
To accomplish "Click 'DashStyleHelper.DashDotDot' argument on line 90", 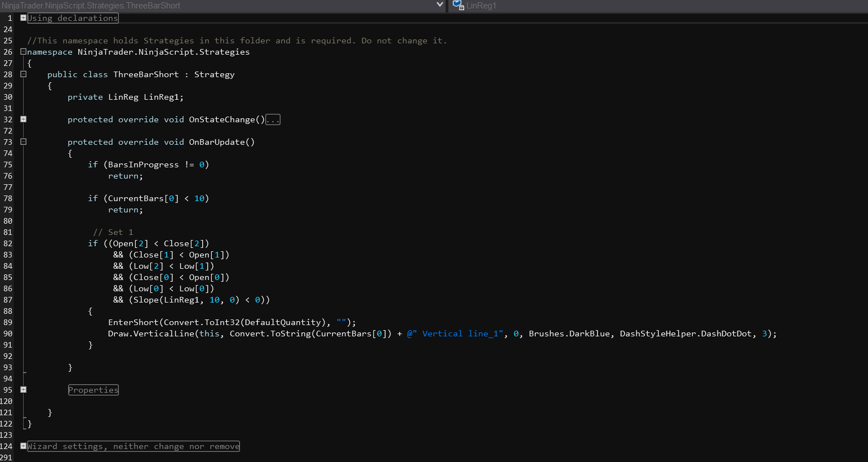I will tap(686, 334).
